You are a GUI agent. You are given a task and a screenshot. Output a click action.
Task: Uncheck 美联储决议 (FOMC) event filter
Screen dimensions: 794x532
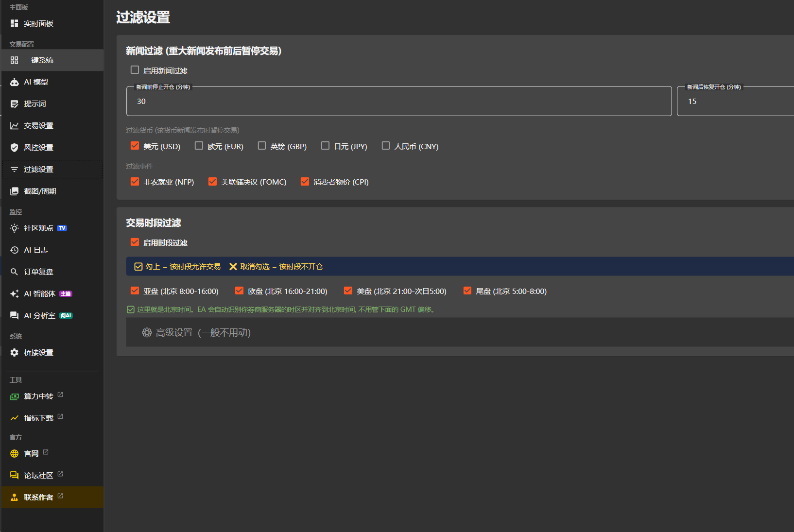tap(212, 182)
